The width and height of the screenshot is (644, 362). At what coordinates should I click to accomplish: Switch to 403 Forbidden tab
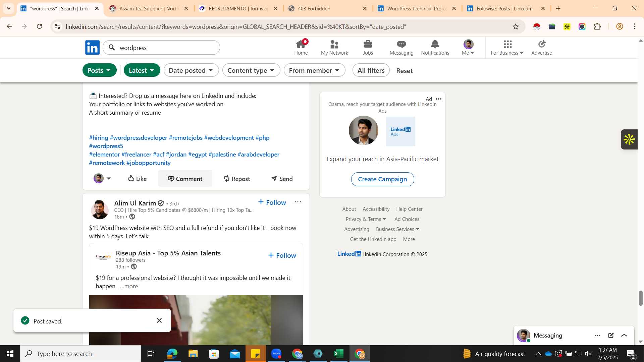tap(328, 8)
